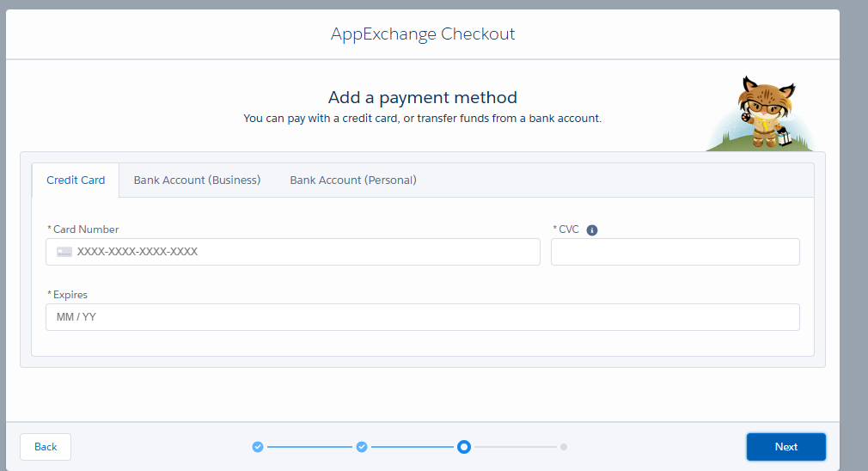This screenshot has width=868, height=471.
Task: Open the Bank Account (Personal) tab
Action: pyautogui.click(x=353, y=180)
